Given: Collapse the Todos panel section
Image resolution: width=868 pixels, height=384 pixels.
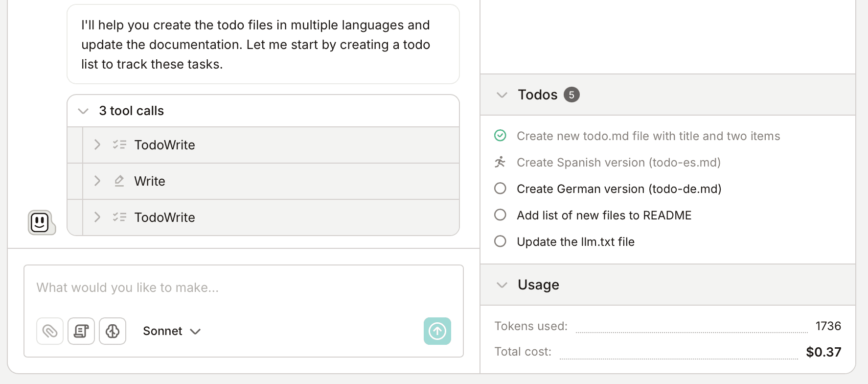Looking at the screenshot, I should pyautogui.click(x=502, y=95).
